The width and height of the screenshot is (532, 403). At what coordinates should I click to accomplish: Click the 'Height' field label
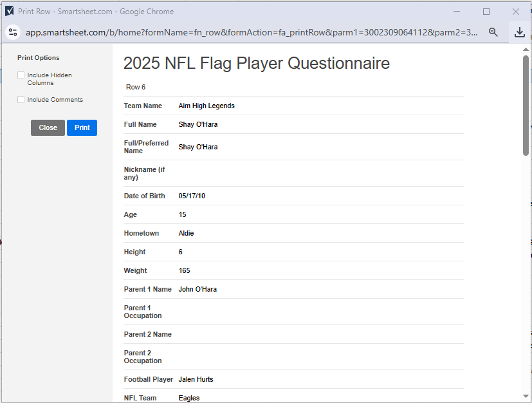[x=134, y=252]
